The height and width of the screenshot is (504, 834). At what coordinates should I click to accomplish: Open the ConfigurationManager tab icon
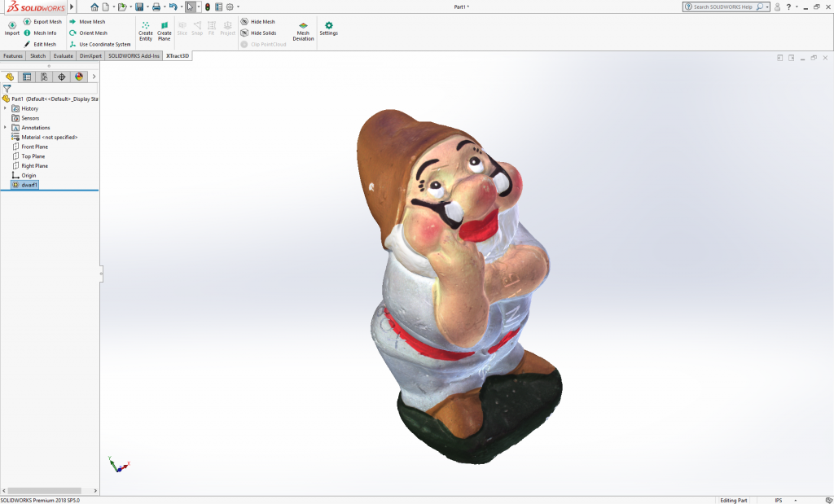pos(44,77)
